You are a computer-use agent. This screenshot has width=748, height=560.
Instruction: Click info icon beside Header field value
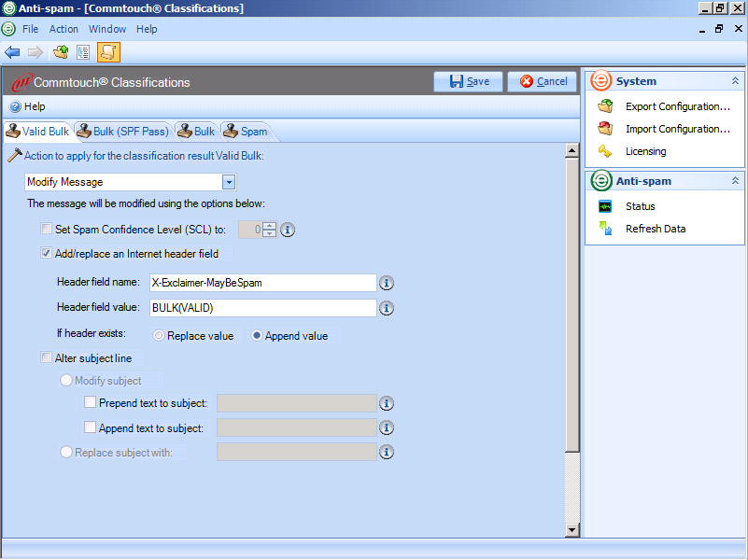[387, 308]
